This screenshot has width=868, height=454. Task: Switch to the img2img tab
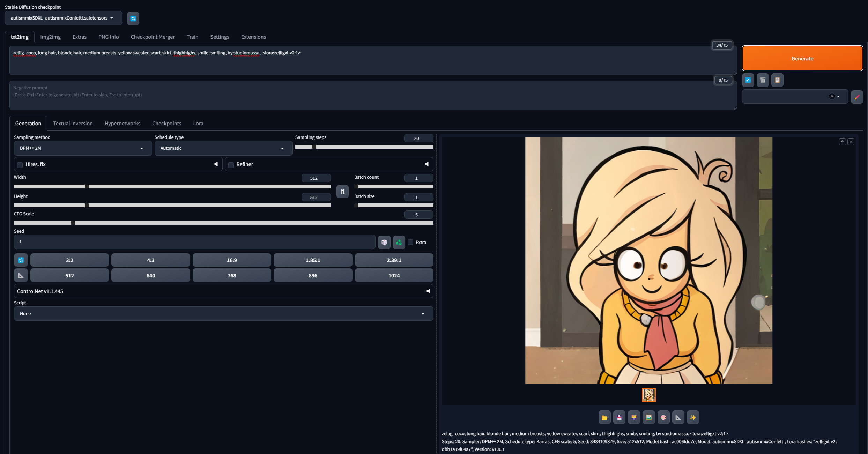point(50,37)
